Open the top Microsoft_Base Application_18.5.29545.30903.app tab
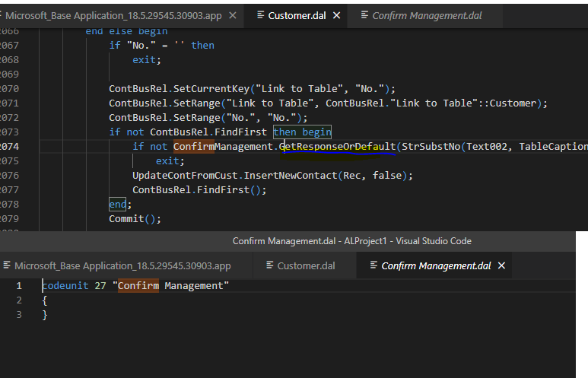588x378 pixels. click(113, 15)
